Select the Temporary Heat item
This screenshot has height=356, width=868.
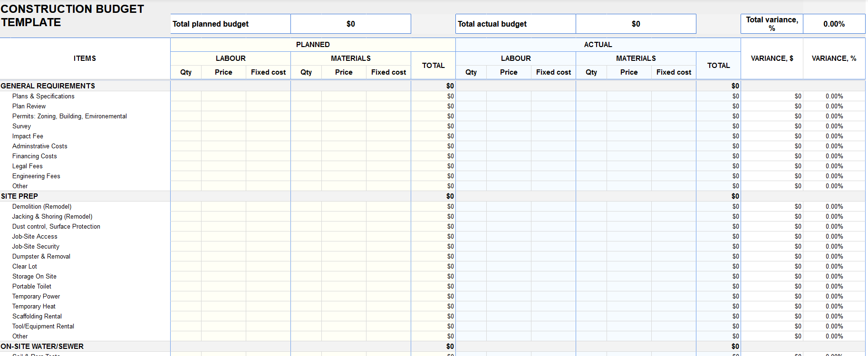click(x=34, y=306)
